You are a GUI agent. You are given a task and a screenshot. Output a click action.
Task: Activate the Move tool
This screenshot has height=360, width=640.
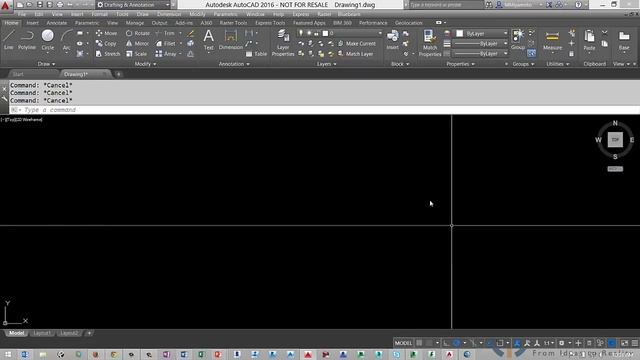click(x=106, y=33)
